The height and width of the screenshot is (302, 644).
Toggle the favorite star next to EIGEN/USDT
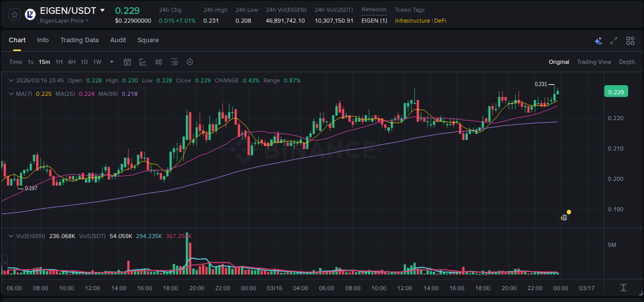click(14, 14)
